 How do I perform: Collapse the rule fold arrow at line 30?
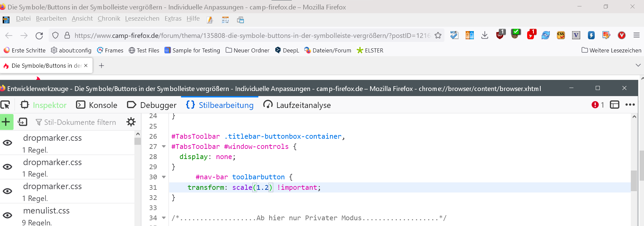pyautogui.click(x=164, y=177)
